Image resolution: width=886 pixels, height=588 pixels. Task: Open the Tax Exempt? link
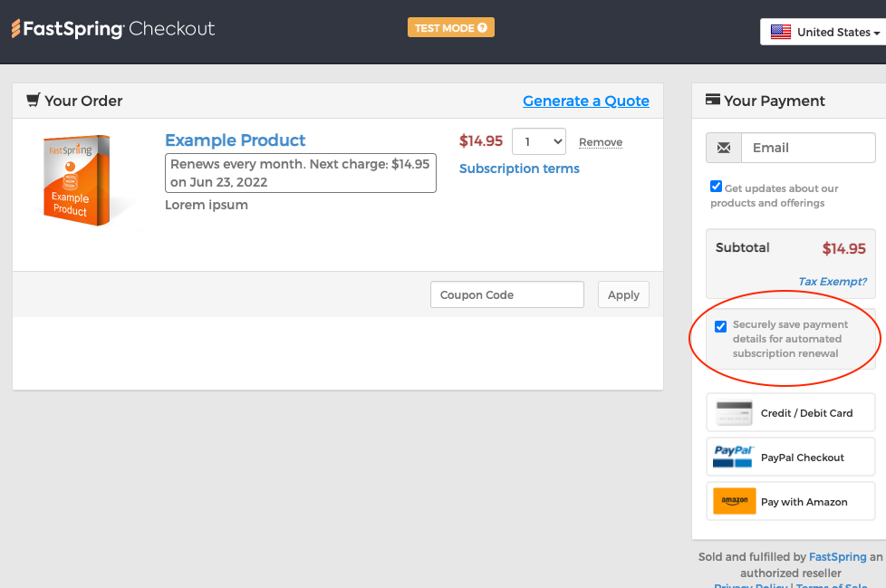pyautogui.click(x=833, y=281)
